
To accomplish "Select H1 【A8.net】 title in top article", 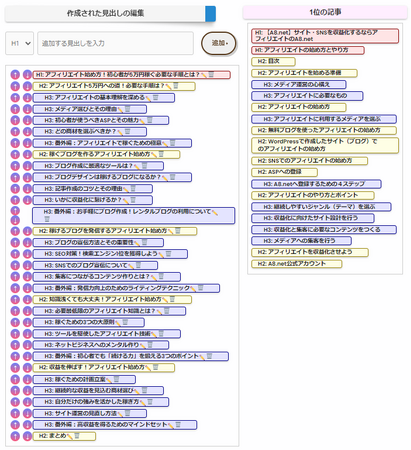I will tap(325, 36).
